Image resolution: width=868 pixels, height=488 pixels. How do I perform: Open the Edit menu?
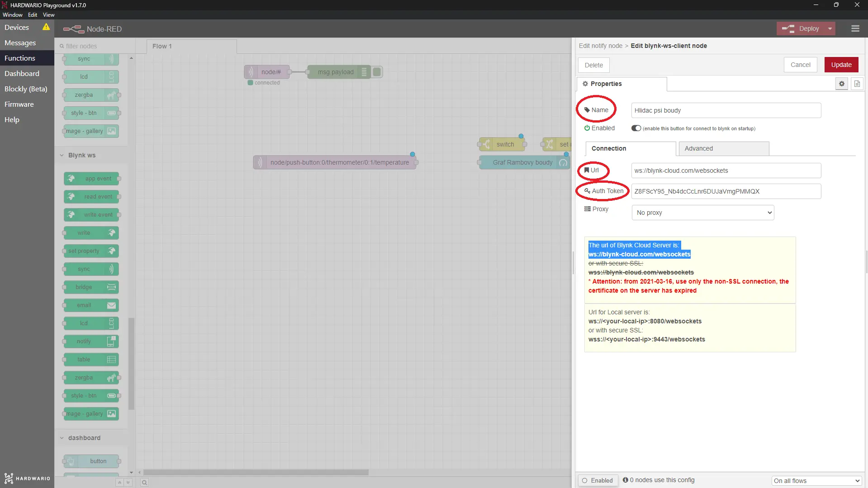[33, 15]
